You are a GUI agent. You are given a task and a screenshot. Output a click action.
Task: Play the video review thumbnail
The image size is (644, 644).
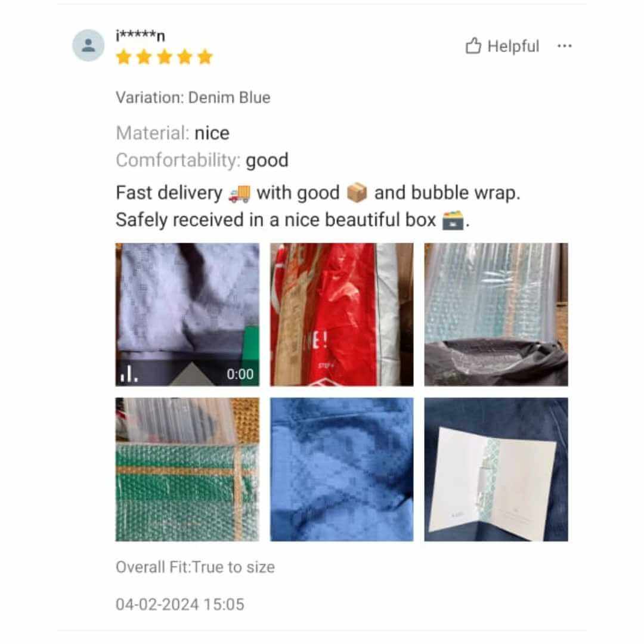(187, 315)
